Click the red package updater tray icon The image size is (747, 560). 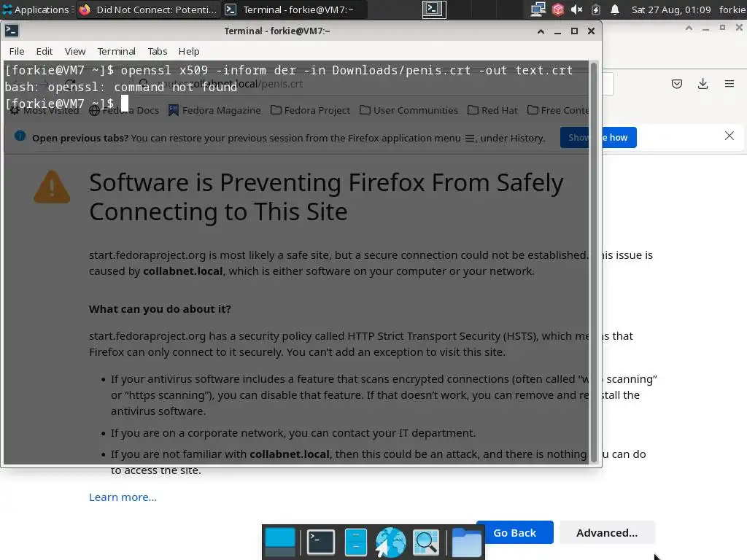coord(558,9)
